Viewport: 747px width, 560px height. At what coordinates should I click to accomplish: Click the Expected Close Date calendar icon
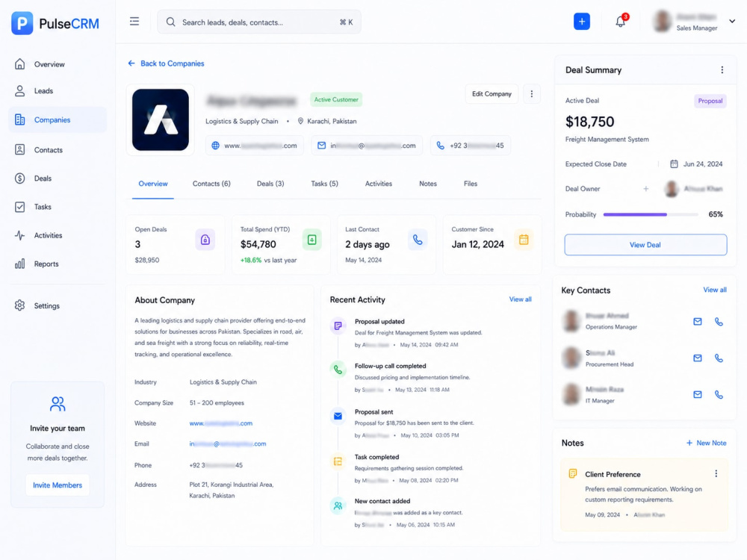click(x=674, y=164)
